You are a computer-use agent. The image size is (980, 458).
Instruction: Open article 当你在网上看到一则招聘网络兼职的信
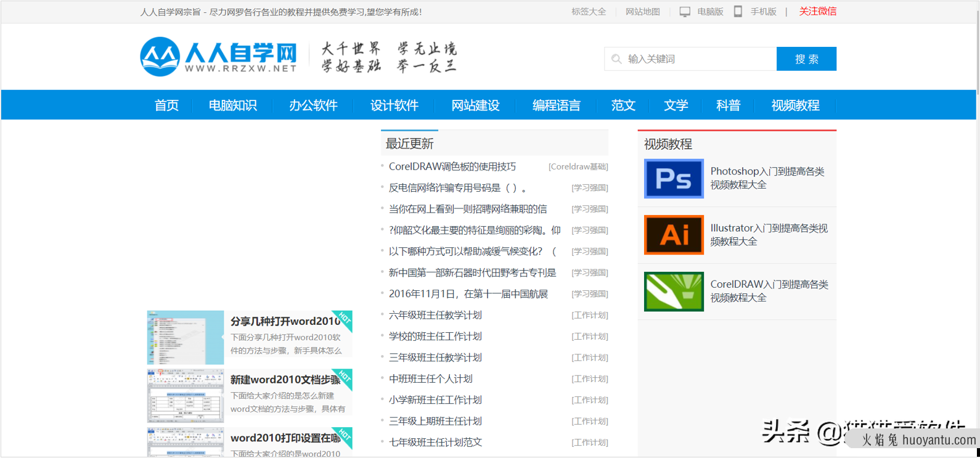(468, 209)
